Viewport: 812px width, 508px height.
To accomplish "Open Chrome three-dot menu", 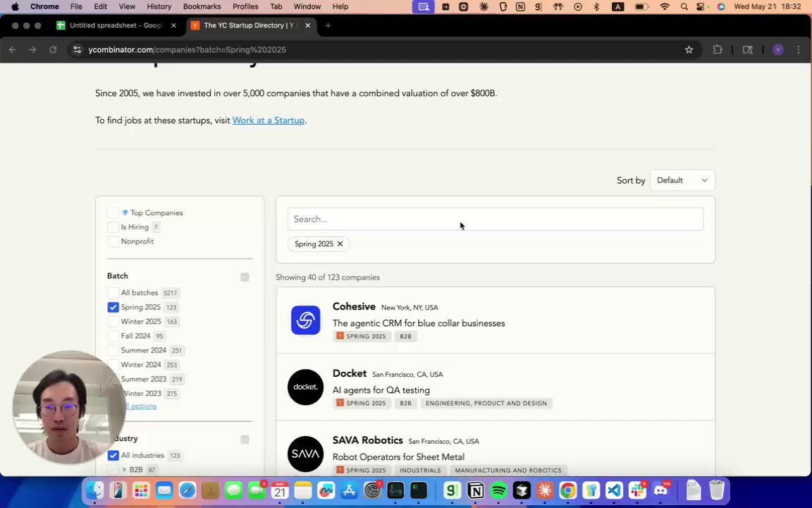I will point(799,50).
